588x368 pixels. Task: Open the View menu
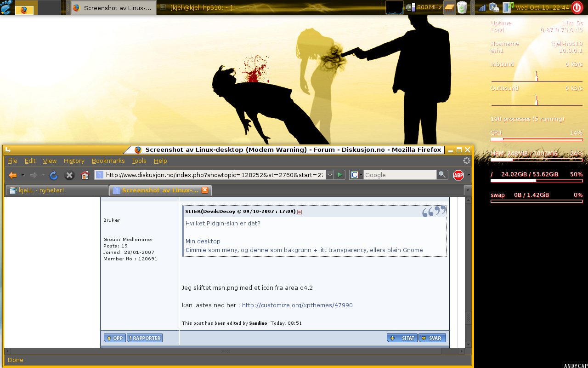50,161
